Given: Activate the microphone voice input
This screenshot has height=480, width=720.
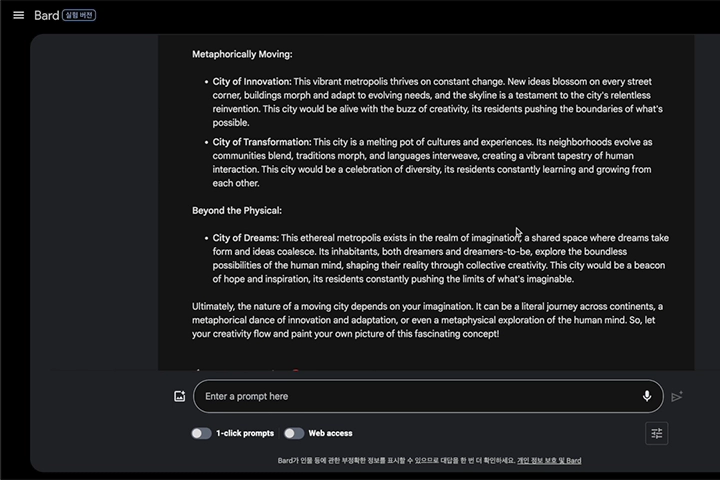Looking at the screenshot, I should click(647, 396).
